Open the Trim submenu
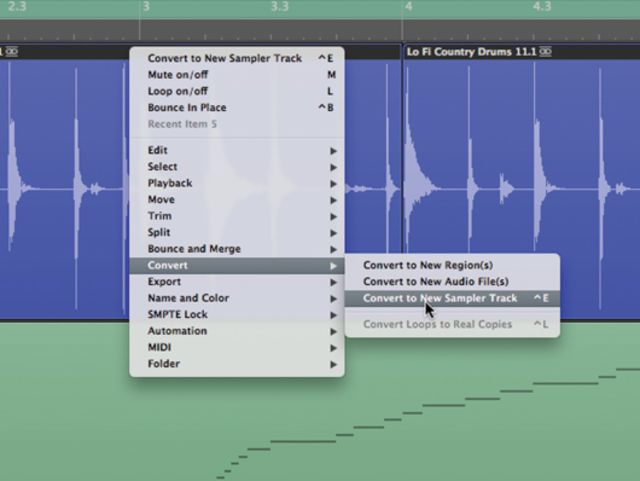Image resolution: width=640 pixels, height=481 pixels. [x=237, y=216]
